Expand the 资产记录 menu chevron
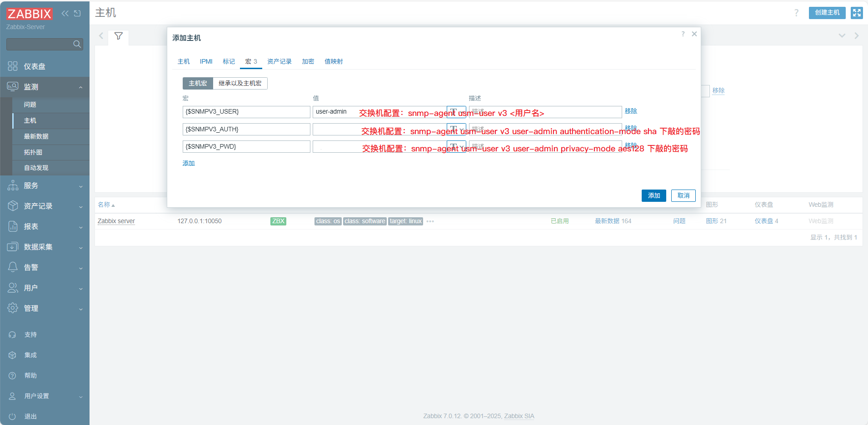This screenshot has height=425, width=868. (81, 207)
